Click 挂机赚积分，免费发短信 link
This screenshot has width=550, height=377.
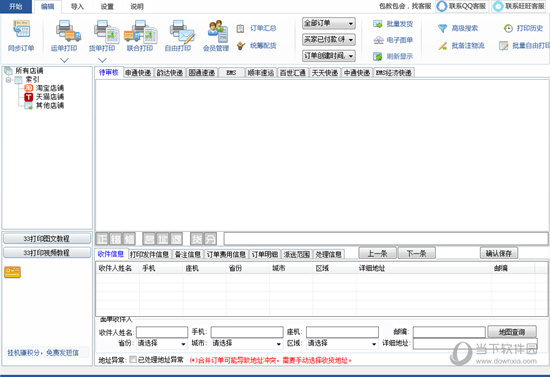tap(43, 353)
